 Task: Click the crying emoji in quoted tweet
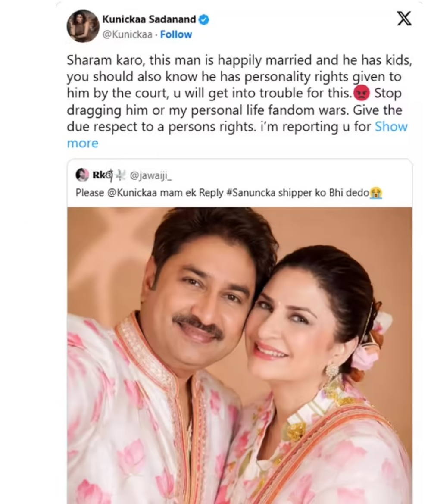click(x=378, y=193)
